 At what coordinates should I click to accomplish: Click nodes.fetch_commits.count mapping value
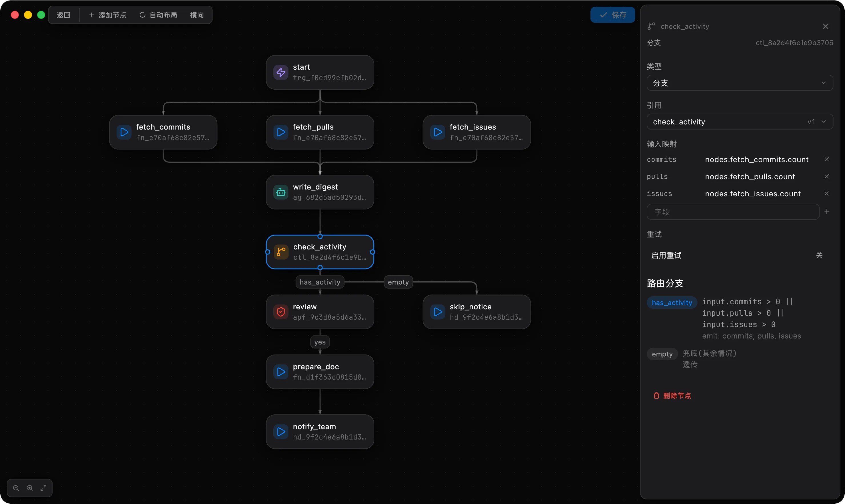[757, 160]
